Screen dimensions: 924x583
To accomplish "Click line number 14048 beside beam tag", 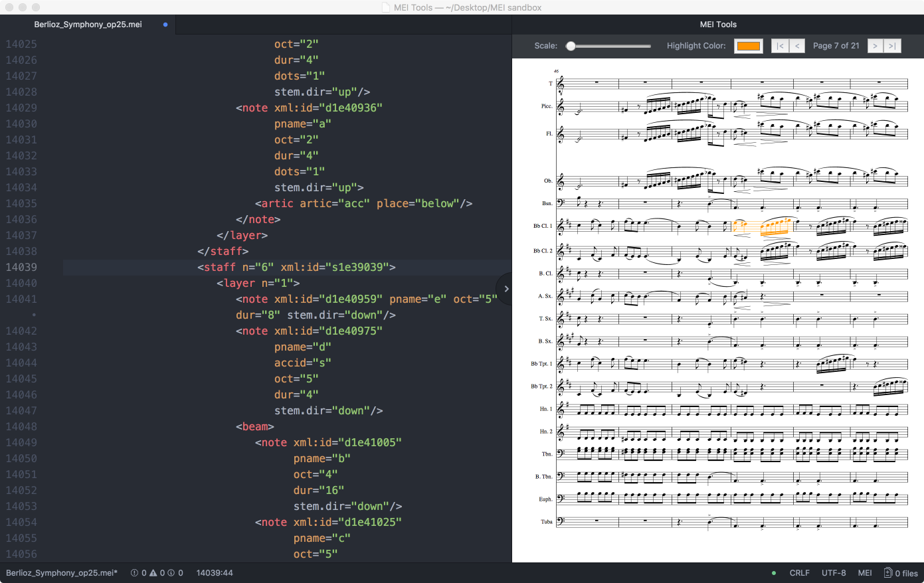I will click(21, 426).
